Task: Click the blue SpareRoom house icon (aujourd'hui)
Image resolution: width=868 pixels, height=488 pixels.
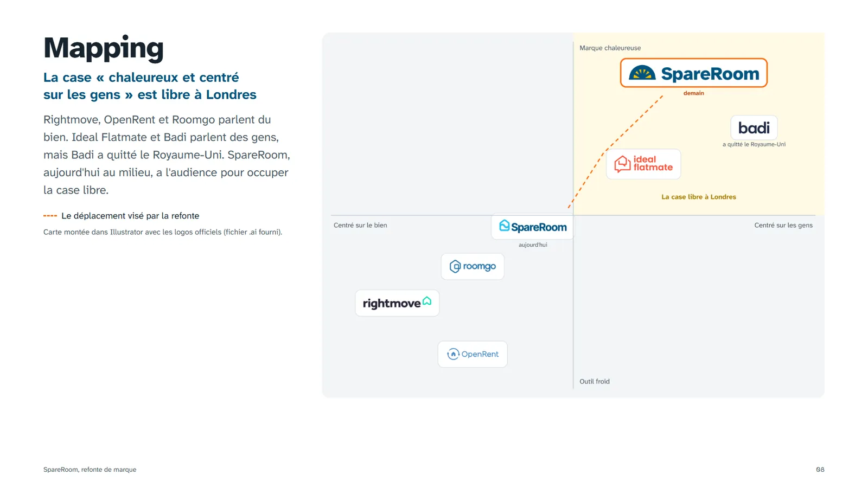Action: (x=504, y=226)
